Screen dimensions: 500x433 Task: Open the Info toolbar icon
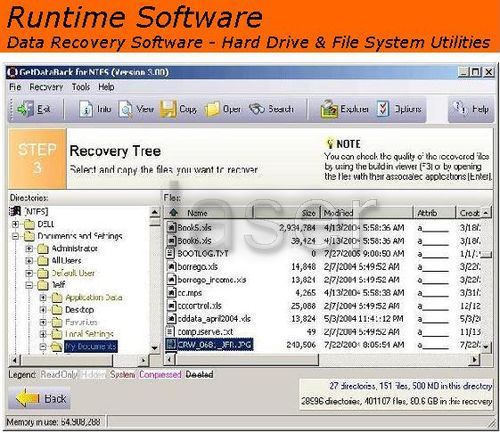coord(86,109)
